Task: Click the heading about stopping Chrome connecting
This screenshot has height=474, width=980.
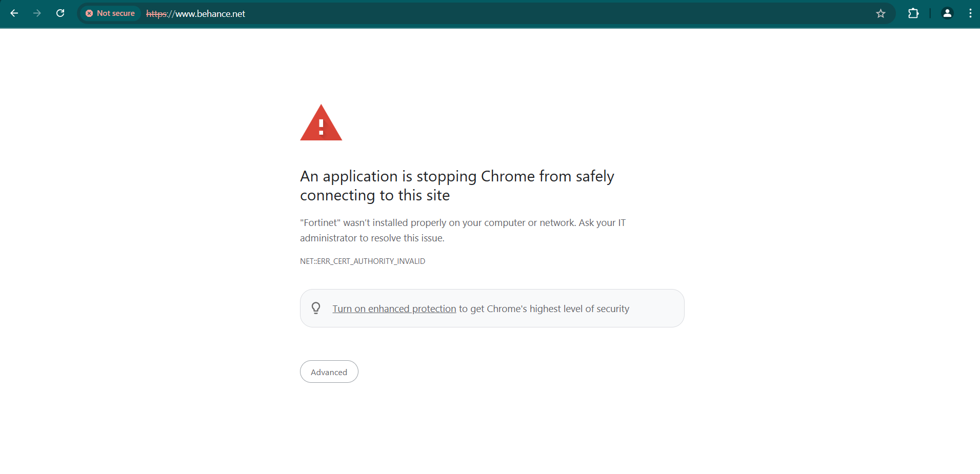Action: coord(457,186)
